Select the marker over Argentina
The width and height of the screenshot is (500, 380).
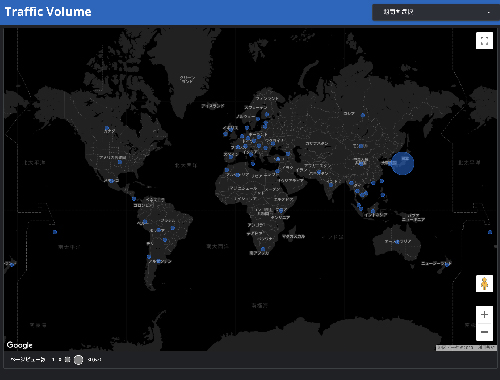click(x=159, y=261)
